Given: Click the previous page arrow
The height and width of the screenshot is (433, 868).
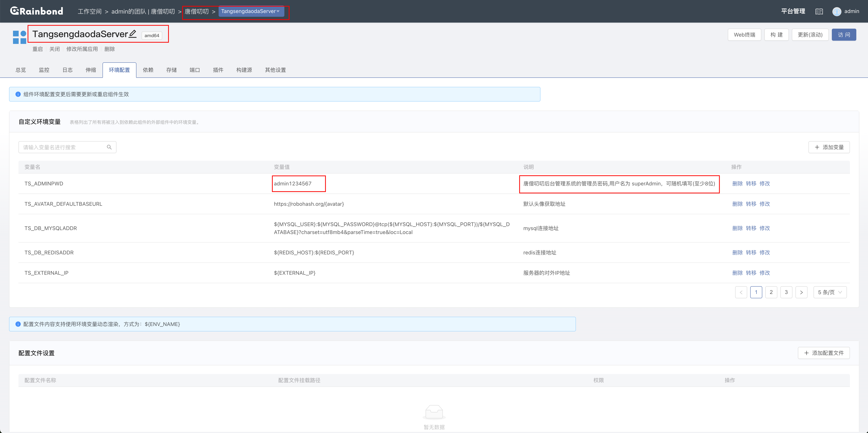Looking at the screenshot, I should pyautogui.click(x=741, y=292).
